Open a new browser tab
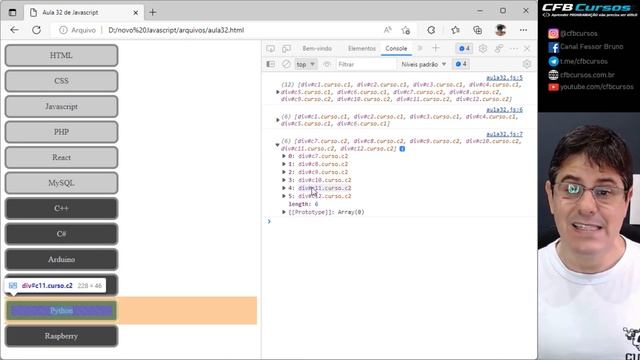This screenshot has height=360, width=640. 153,12
